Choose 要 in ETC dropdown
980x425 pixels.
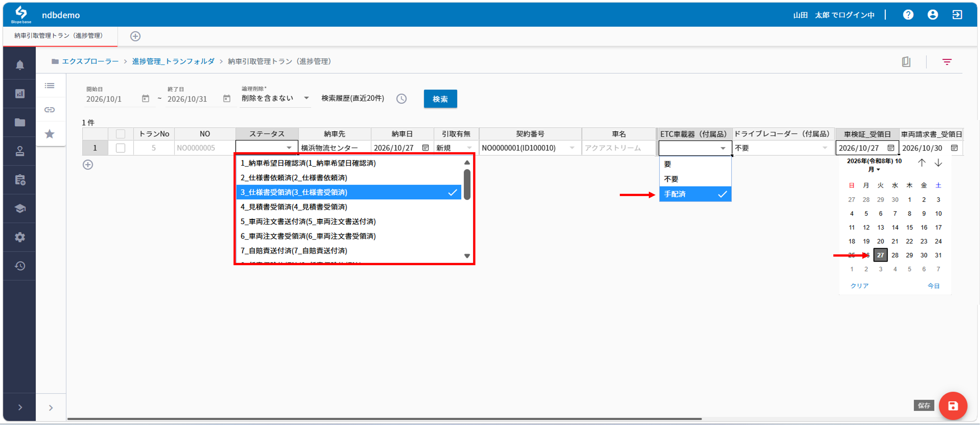click(695, 164)
